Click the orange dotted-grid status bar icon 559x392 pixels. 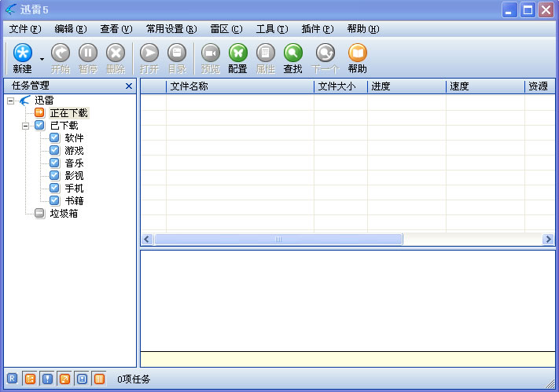[31, 379]
